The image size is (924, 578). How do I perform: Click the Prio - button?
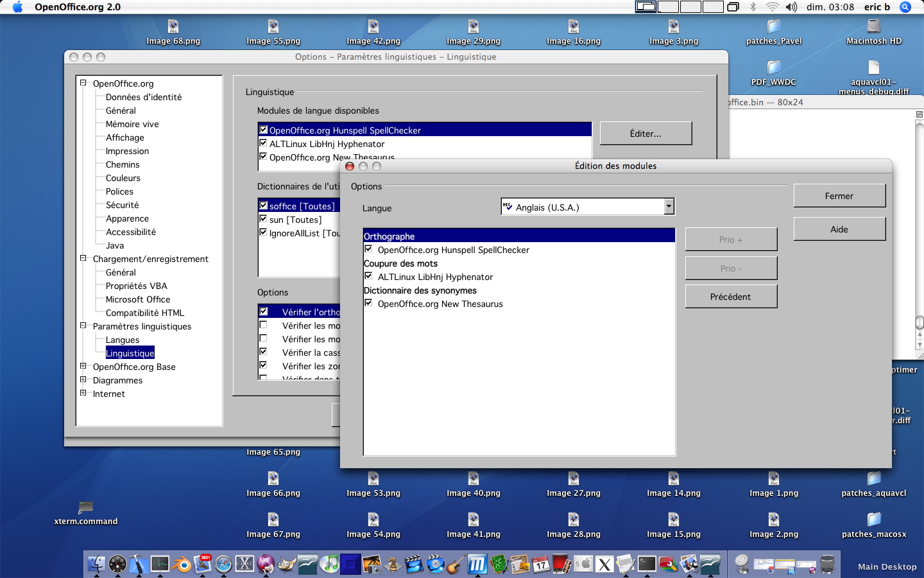tap(730, 268)
